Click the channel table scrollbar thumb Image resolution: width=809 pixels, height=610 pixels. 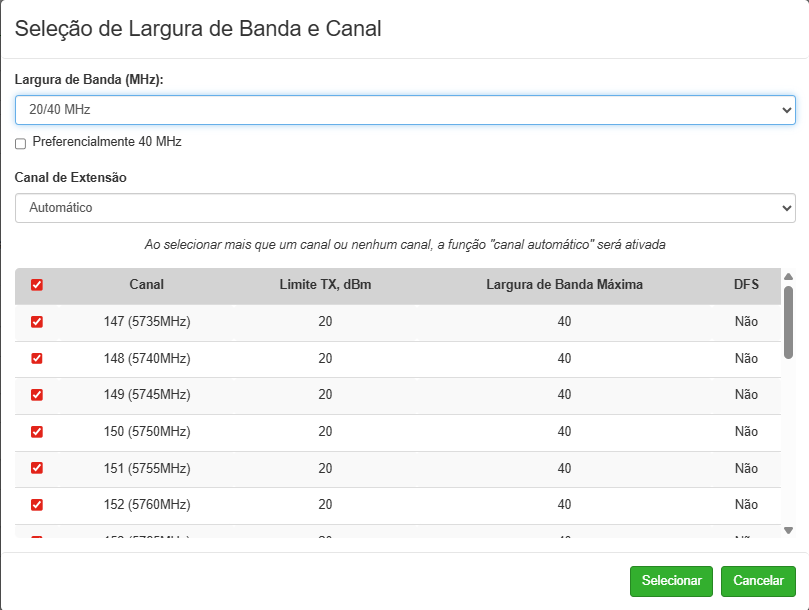pyautogui.click(x=788, y=320)
